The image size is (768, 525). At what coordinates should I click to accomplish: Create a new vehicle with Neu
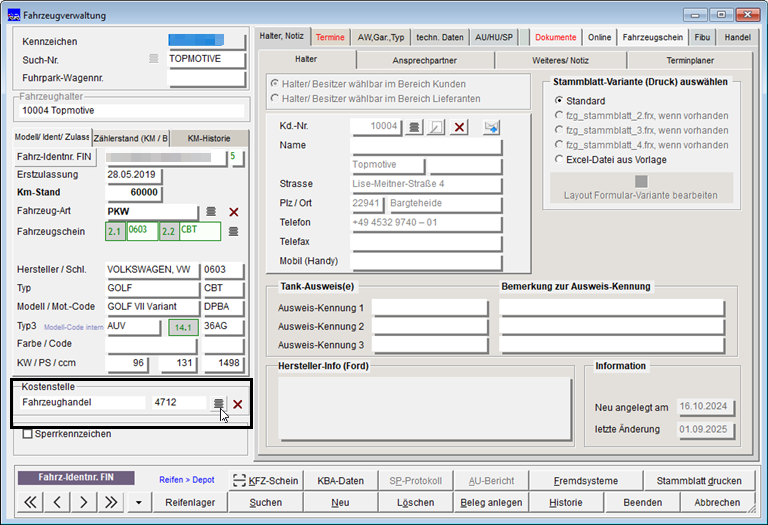pos(340,502)
